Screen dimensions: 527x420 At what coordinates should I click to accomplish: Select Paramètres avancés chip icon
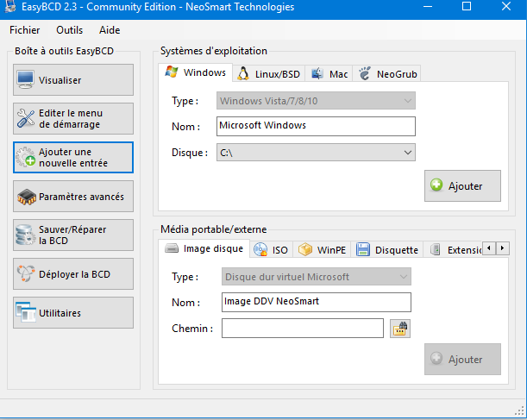click(26, 197)
